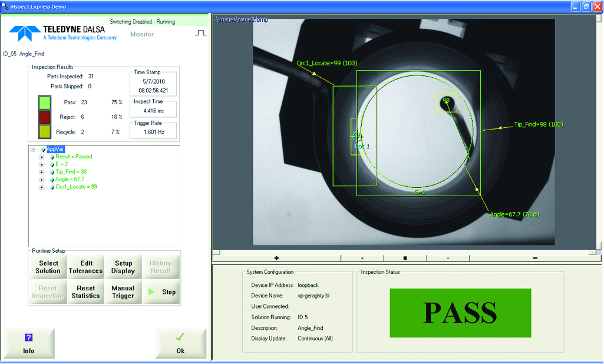Click the large plus zoom-in icon below image
This screenshot has width=604, height=364.
point(276,257)
